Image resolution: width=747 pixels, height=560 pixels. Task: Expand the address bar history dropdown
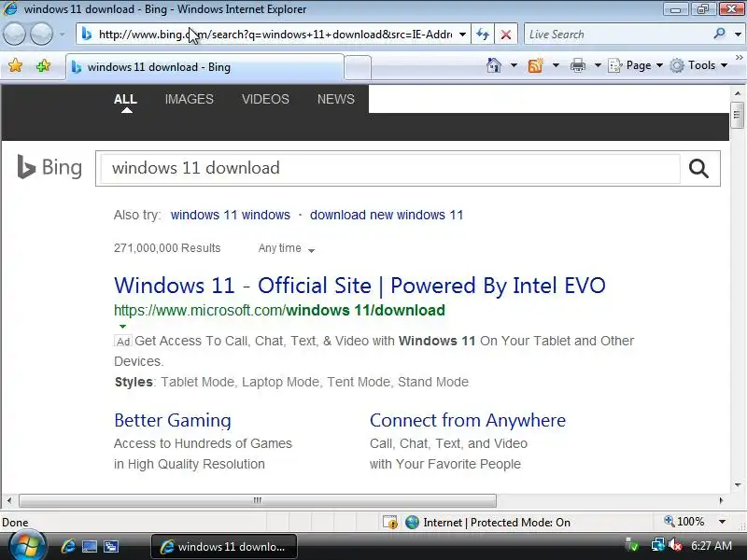(462, 35)
